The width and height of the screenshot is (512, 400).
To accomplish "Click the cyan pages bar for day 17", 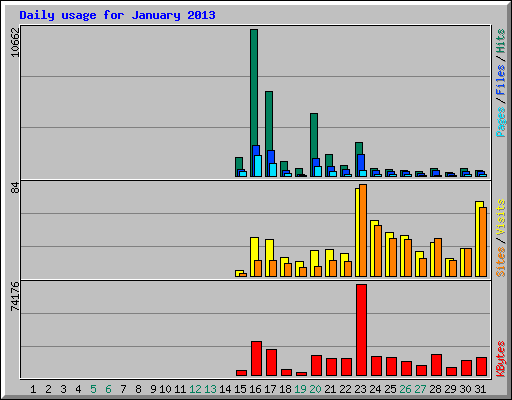I will point(273,170).
